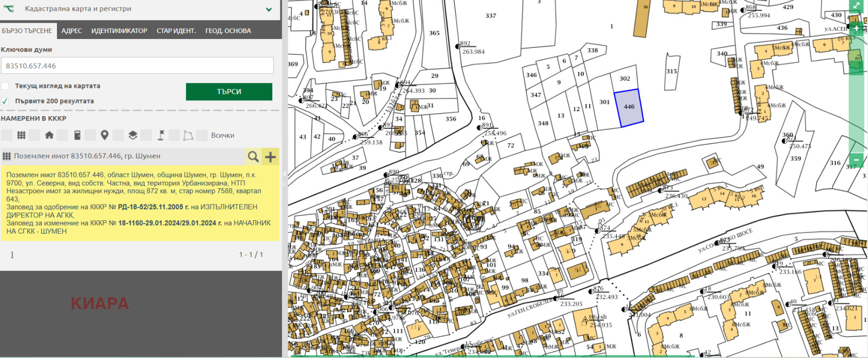The image size is (868, 358).
Task: Open the 'ИДЕНТИФИКАТОР' tab
Action: [x=119, y=31]
